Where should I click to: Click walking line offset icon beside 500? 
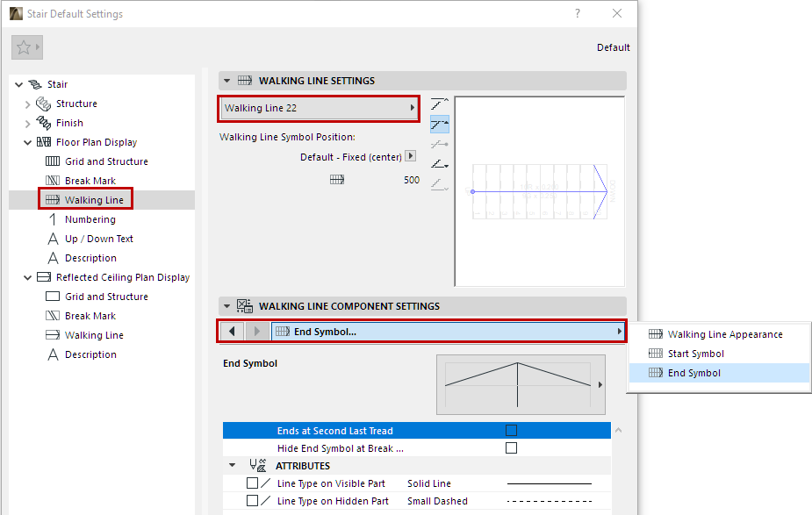pyautogui.click(x=337, y=180)
